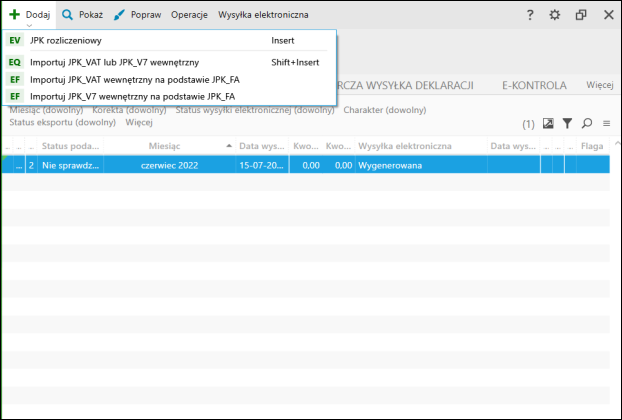The height and width of the screenshot is (420, 622).
Task: Click the funnel filter icon
Action: tap(567, 123)
